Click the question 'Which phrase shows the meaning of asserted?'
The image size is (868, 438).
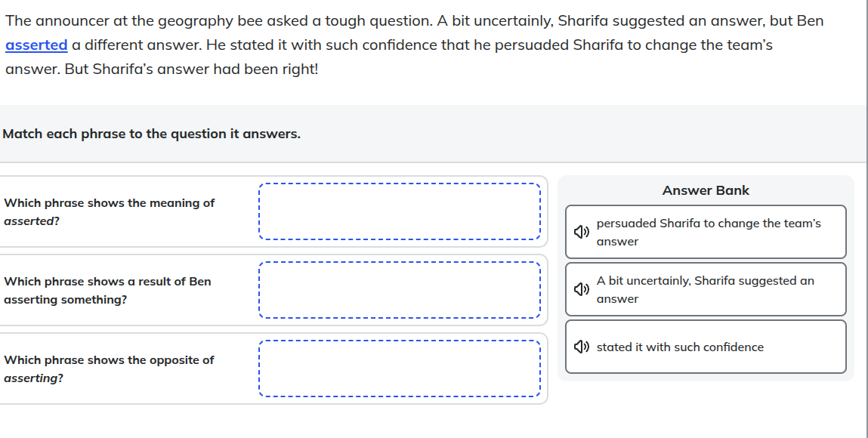[109, 211]
